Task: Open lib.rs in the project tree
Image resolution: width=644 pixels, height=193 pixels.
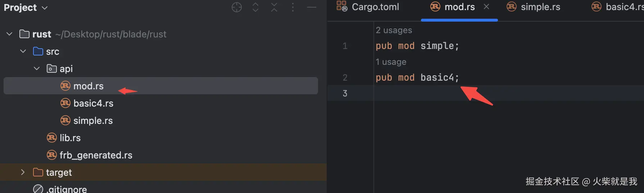Action: 70,138
